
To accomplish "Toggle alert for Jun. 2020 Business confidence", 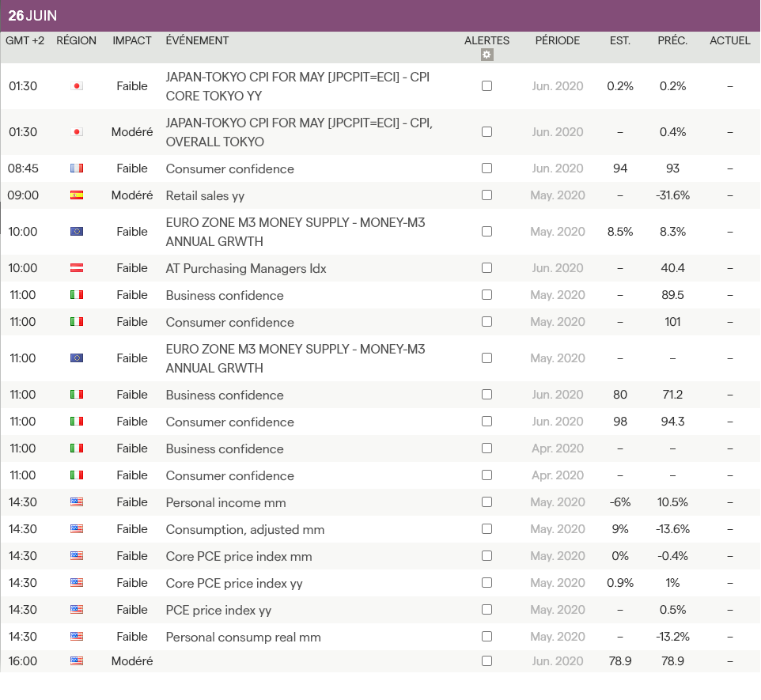I will (x=487, y=395).
